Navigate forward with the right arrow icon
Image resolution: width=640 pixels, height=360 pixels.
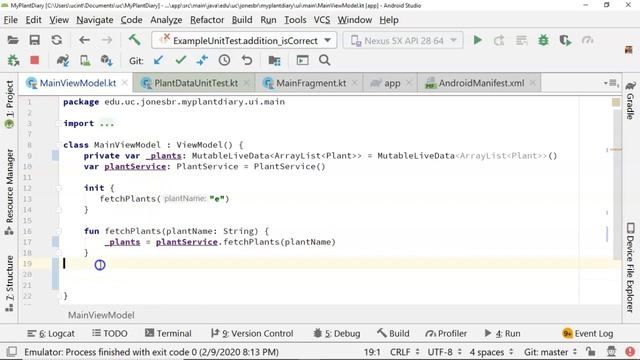[107, 40]
